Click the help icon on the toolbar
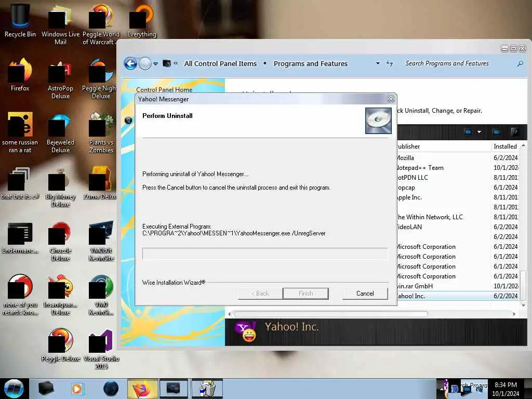Viewport: 532px width, 399px height. (514, 131)
